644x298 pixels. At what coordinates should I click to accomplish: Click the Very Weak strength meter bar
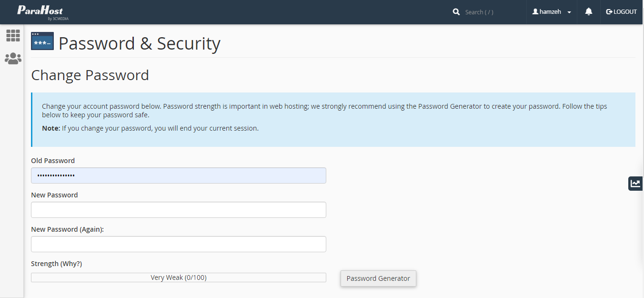(x=179, y=277)
